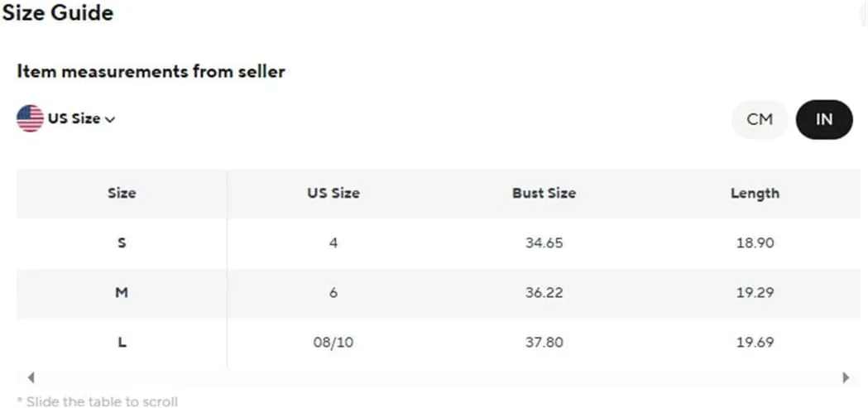Screen dimensions: 868x408
Task: Click the 34.65 bust measurement cell
Action: click(544, 243)
